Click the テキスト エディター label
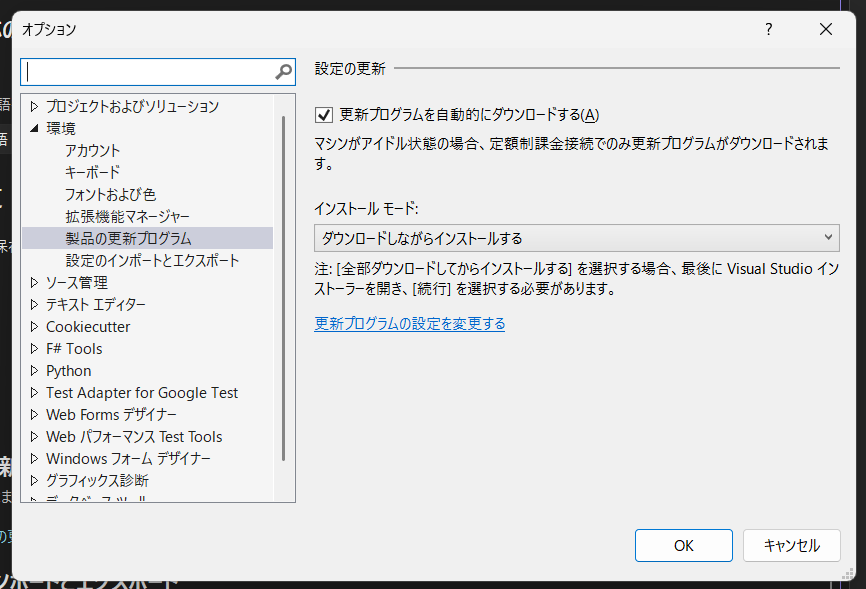Screen dimensions: 866x589 tap(96, 304)
